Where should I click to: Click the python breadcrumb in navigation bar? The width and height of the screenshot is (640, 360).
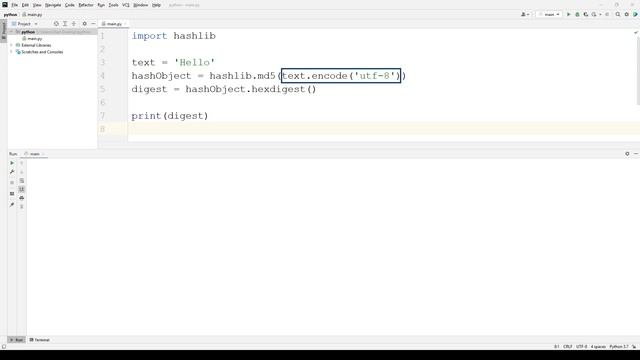tap(10, 14)
